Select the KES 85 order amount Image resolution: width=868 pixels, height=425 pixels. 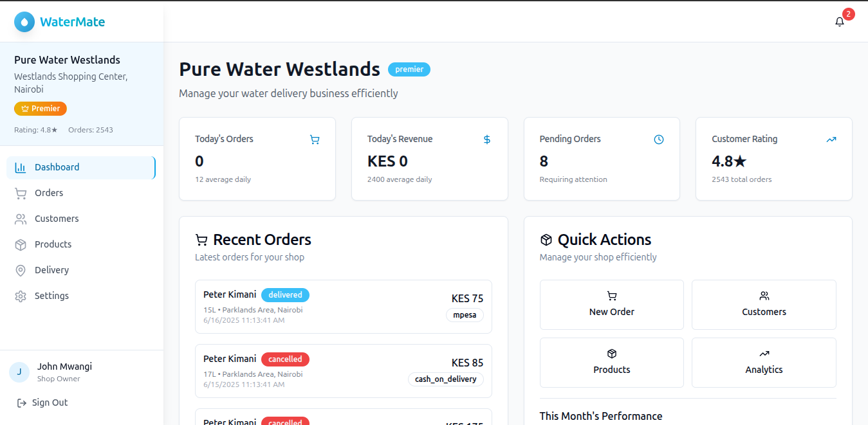pyautogui.click(x=467, y=363)
